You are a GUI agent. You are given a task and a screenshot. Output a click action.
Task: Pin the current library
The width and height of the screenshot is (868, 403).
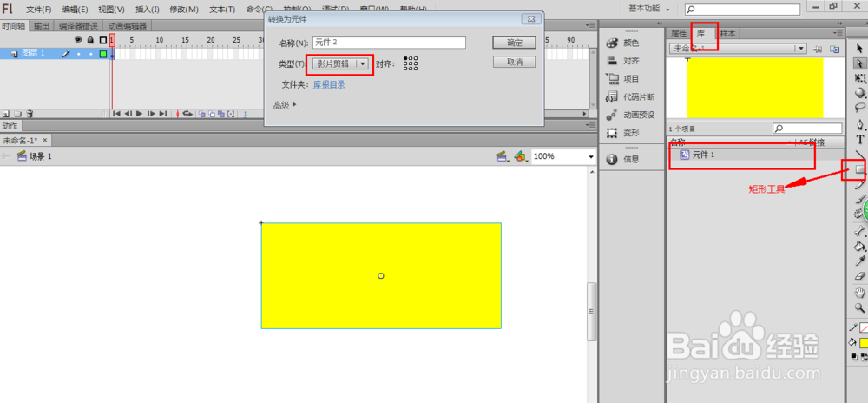pos(818,50)
